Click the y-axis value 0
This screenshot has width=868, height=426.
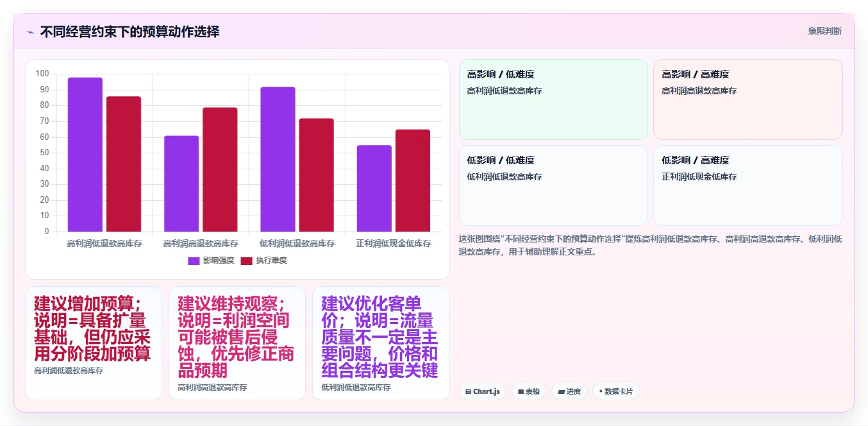pyautogui.click(x=47, y=232)
